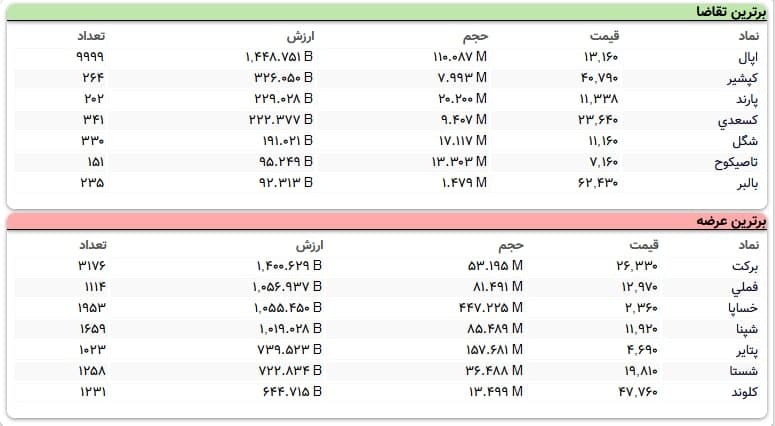
Task: Open the خساپا symbol
Action: [x=743, y=308]
